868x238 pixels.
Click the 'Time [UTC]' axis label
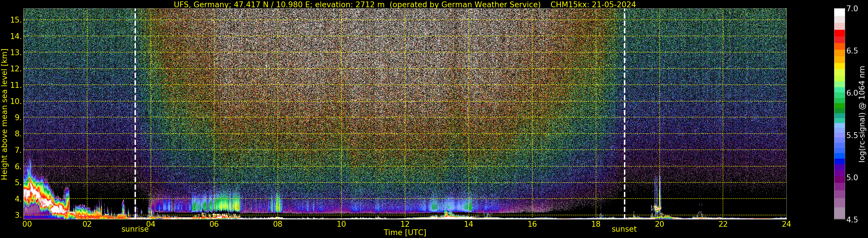point(405,233)
